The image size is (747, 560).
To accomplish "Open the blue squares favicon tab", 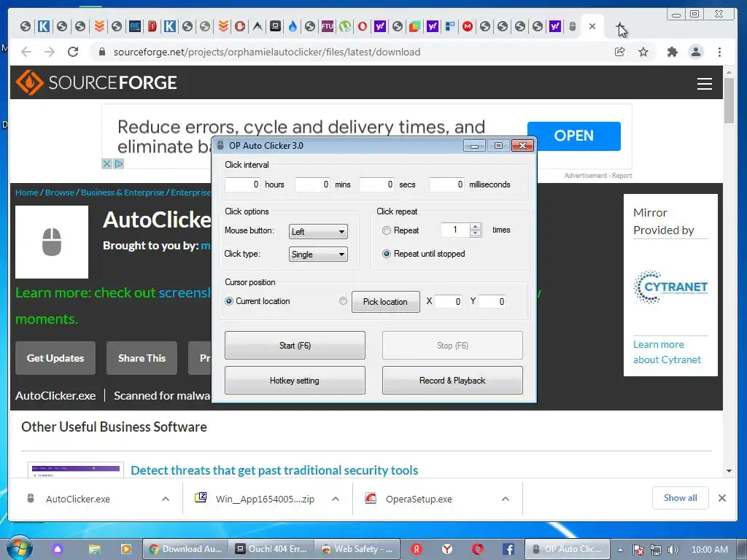I will click(x=449, y=26).
